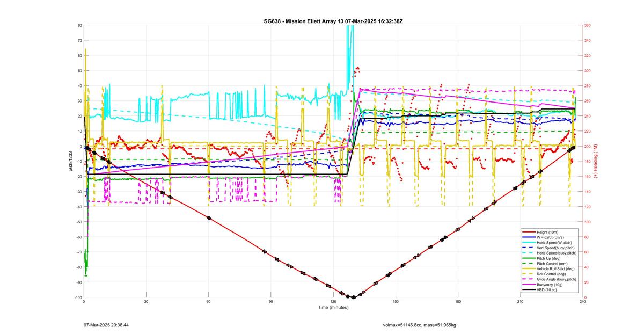The width and height of the screenshot is (644, 334).
Task: Click the right heading-axis tick label '200'
Action: [588, 146]
